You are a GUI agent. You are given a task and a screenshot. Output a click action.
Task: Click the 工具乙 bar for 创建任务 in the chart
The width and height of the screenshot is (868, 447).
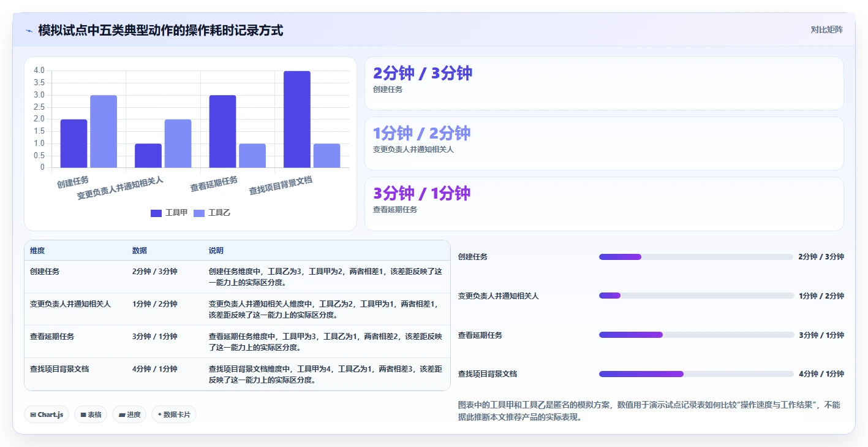104,131
